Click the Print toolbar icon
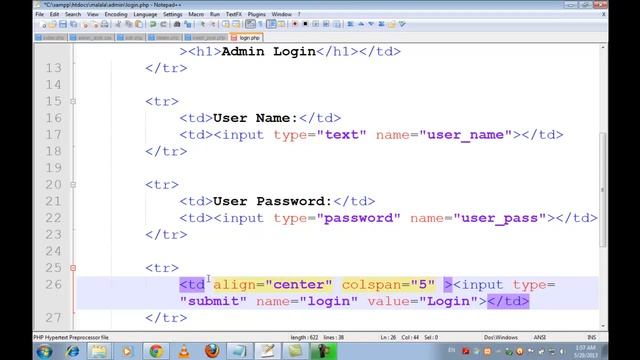This screenshot has width=640, height=360. click(104, 24)
